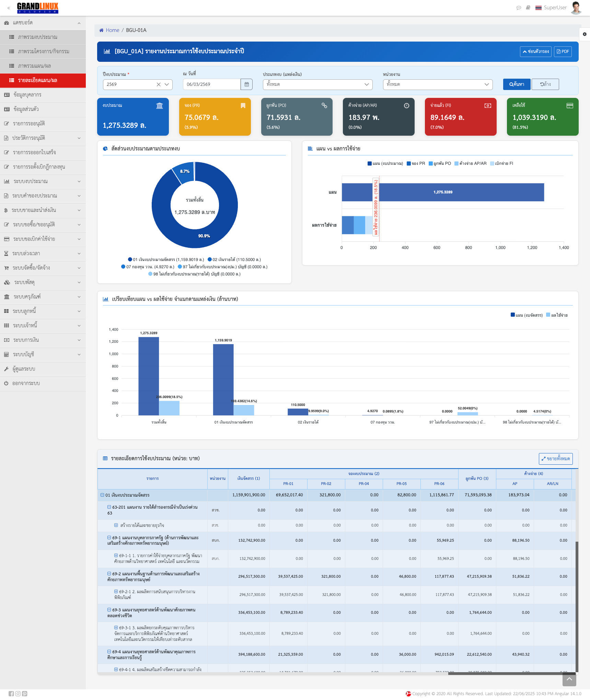Clear the fiscal year 2569 selection
The width and height of the screenshot is (590, 700).
(x=159, y=84)
